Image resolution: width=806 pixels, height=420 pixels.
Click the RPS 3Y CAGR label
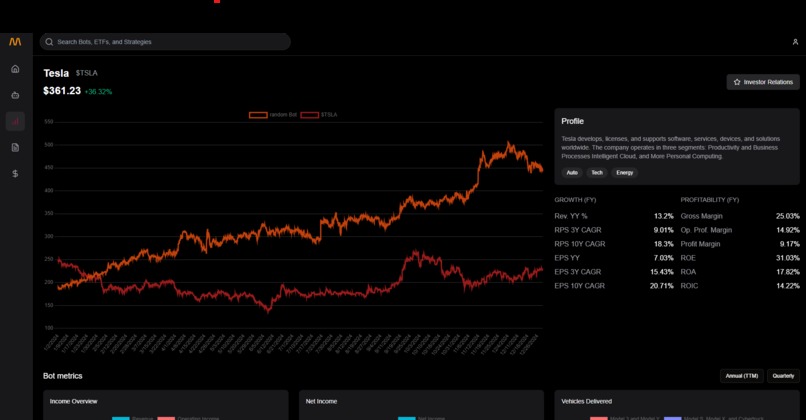[x=578, y=230]
